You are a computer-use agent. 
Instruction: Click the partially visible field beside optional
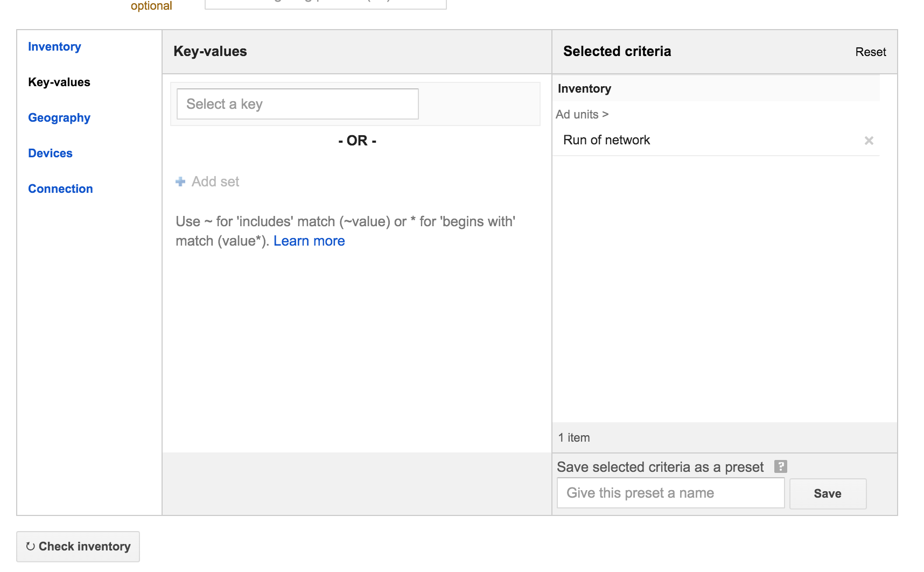tap(325, 4)
